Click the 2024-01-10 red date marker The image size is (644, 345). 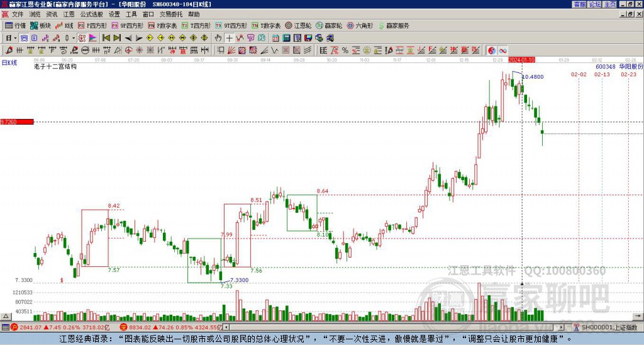[521, 60]
